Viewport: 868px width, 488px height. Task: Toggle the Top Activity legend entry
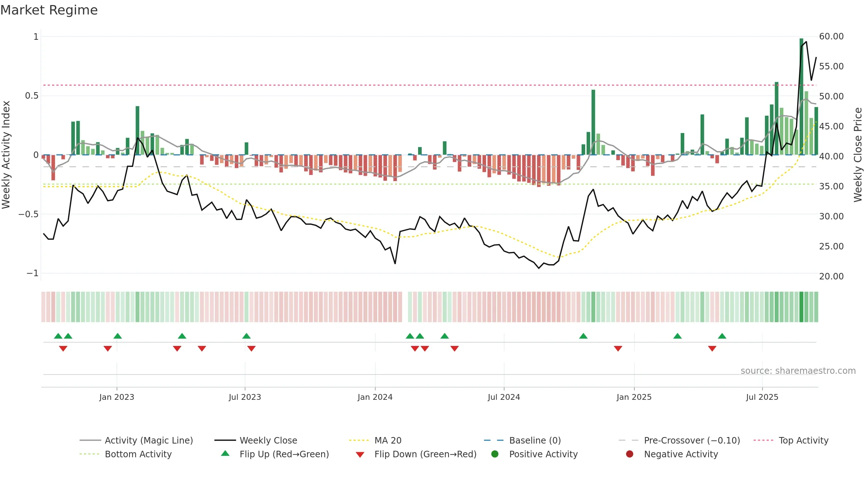pyautogui.click(x=791, y=440)
